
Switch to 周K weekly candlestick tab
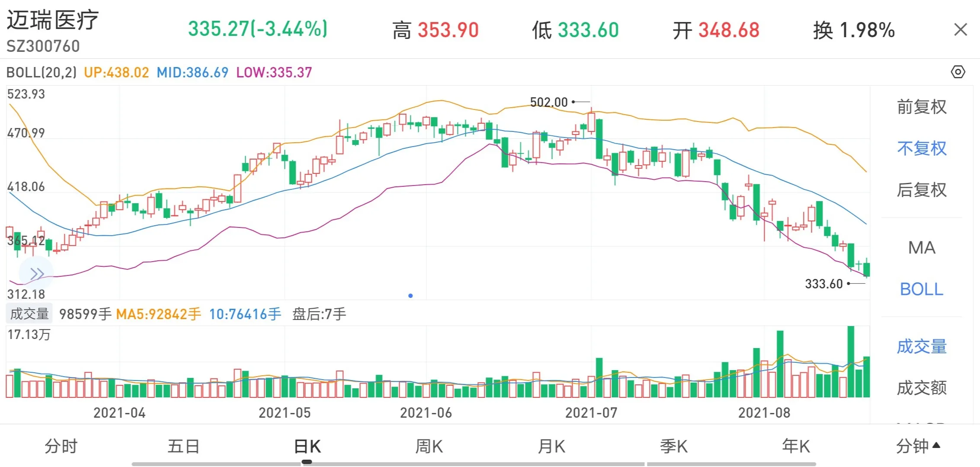point(429,446)
